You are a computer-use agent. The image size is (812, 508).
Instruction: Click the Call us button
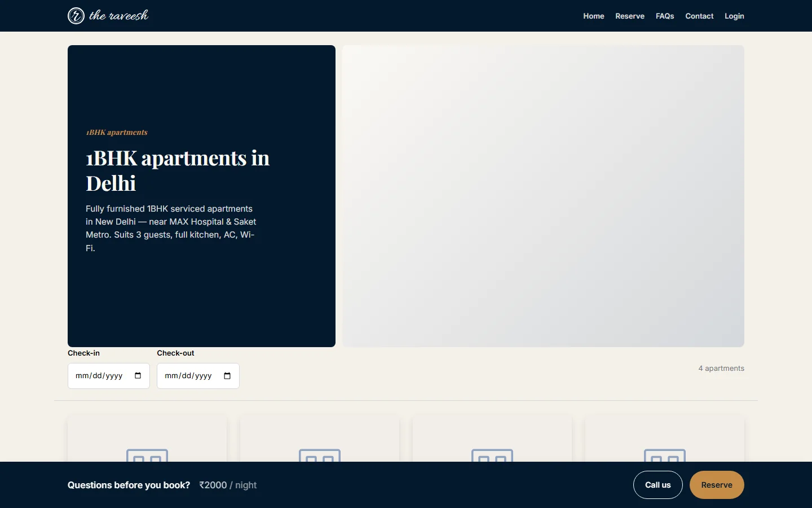658,485
